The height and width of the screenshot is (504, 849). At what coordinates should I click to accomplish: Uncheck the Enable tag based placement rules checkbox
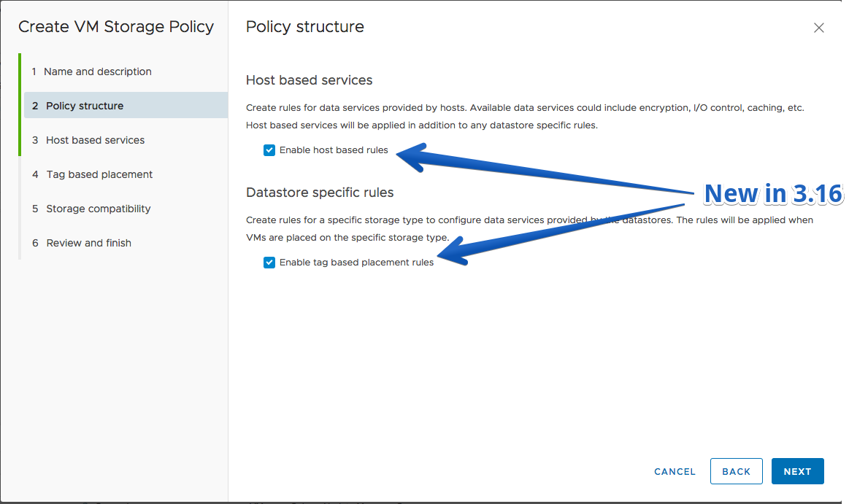pos(269,263)
